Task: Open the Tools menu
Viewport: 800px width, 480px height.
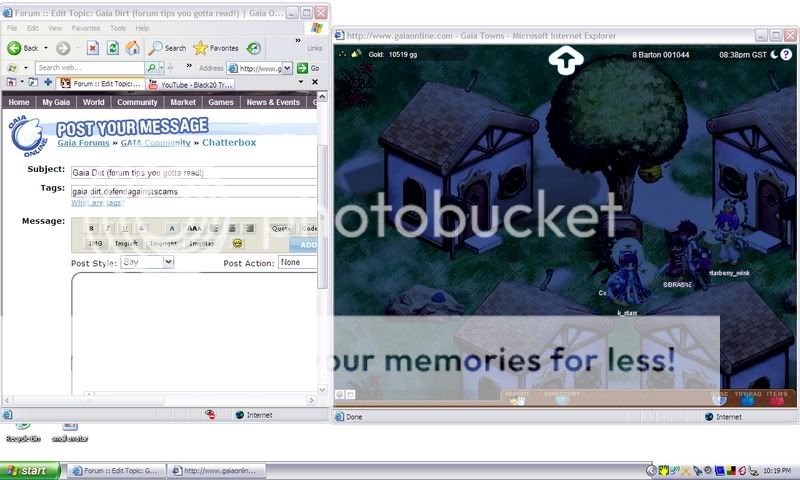Action: click(x=118, y=28)
